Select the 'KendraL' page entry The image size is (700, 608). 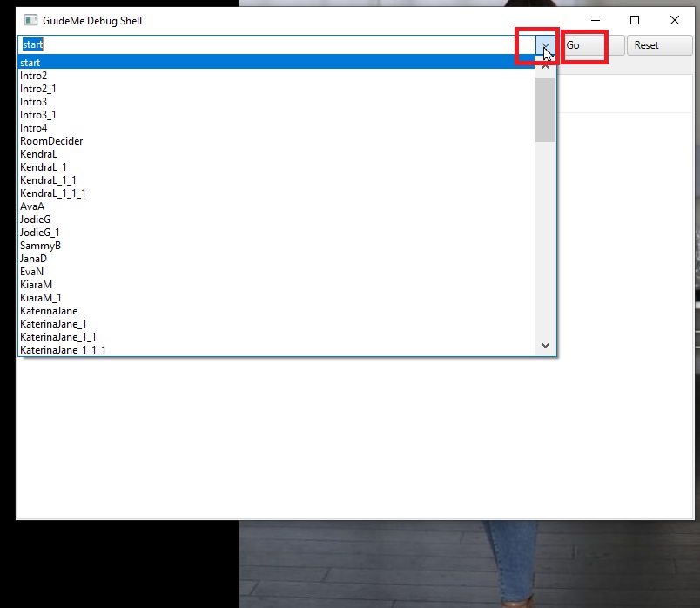[277, 154]
